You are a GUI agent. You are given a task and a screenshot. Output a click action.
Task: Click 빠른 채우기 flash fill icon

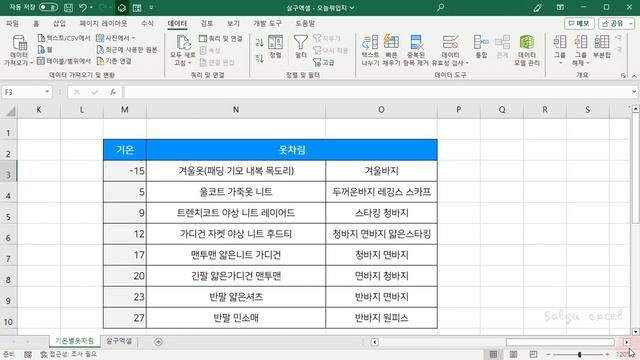[391, 42]
